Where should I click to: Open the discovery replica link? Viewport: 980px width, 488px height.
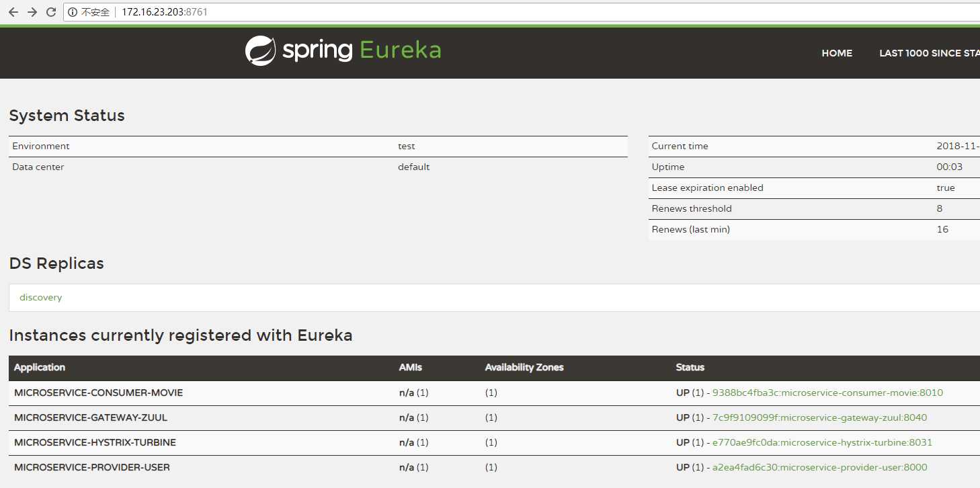[40, 297]
